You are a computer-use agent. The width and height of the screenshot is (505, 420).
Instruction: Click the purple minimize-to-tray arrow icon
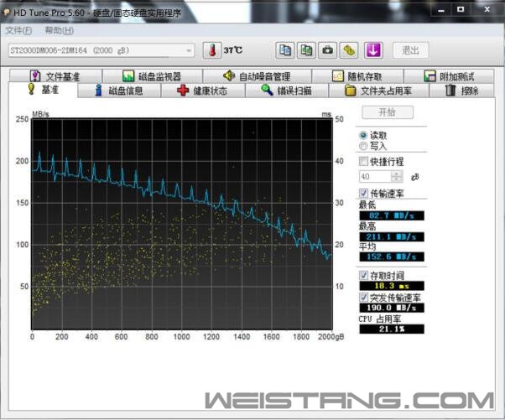click(373, 50)
